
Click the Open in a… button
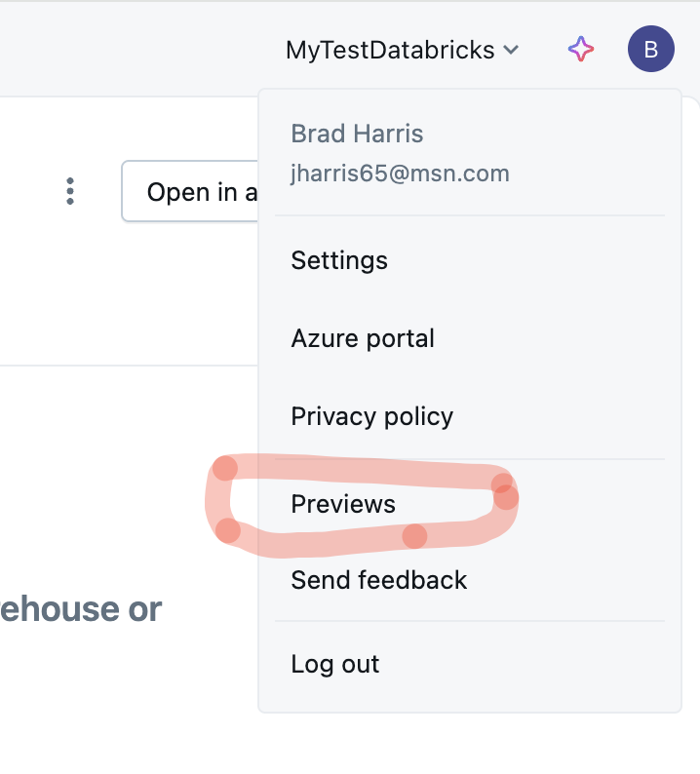coord(190,191)
